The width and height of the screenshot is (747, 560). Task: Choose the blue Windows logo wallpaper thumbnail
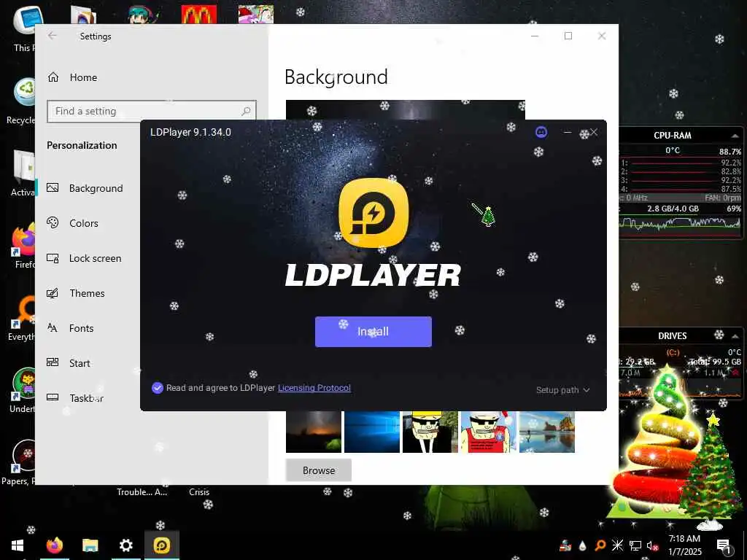coord(371,432)
